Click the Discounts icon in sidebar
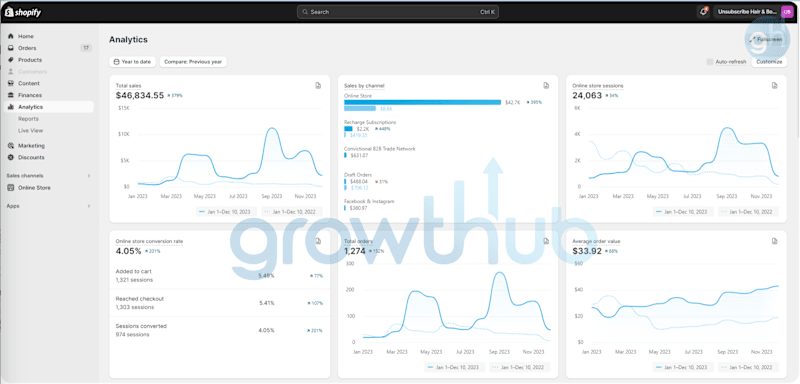 (11, 157)
